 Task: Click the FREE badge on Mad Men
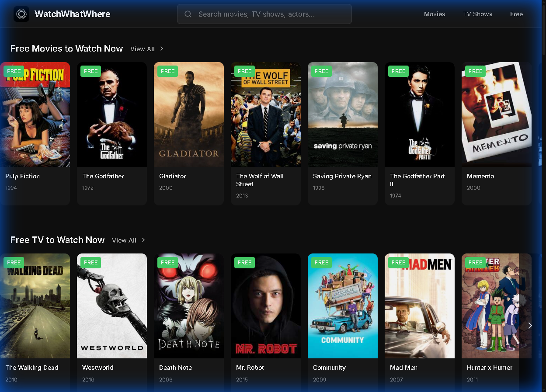click(398, 262)
